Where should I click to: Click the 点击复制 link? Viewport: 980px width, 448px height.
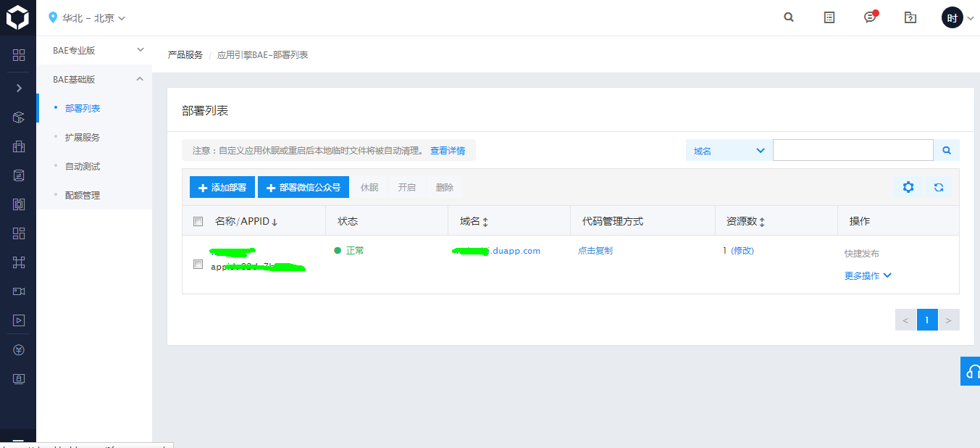pos(595,250)
